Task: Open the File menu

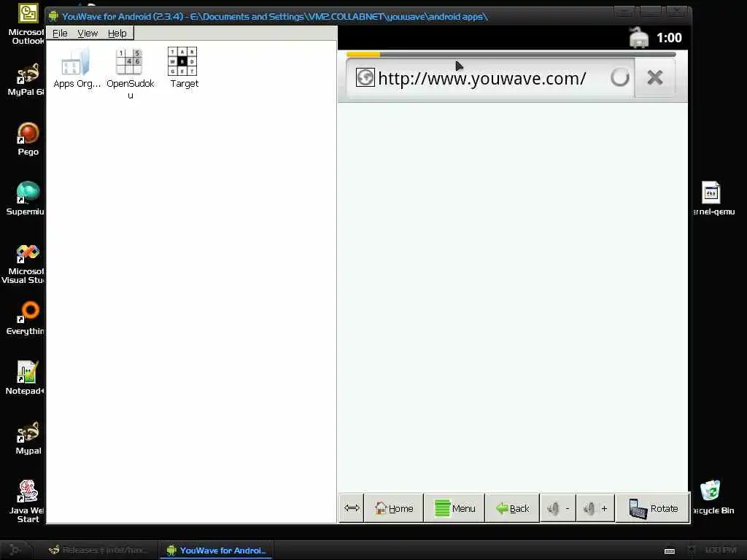Action: pos(60,34)
